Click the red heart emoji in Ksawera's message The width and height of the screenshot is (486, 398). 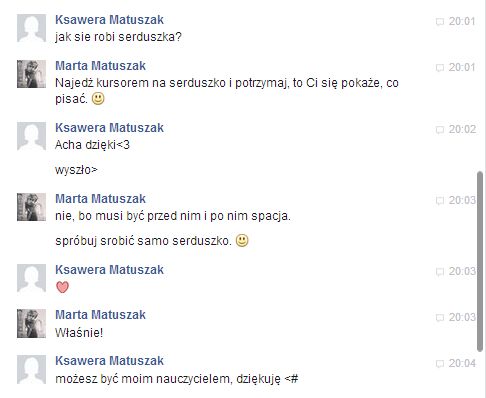[62, 287]
